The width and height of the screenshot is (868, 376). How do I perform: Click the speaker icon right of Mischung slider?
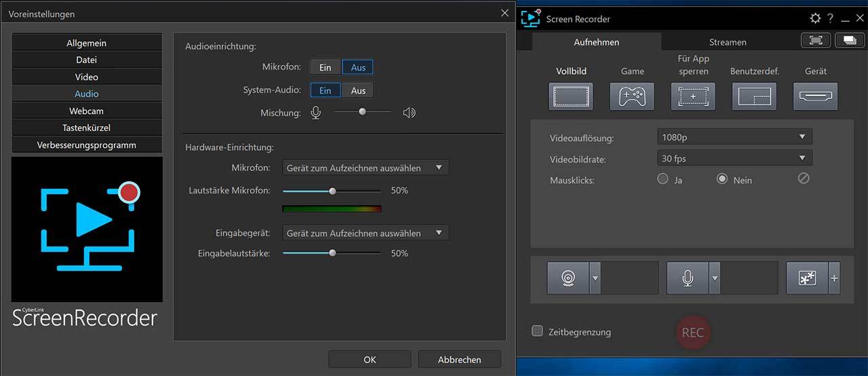click(x=409, y=113)
